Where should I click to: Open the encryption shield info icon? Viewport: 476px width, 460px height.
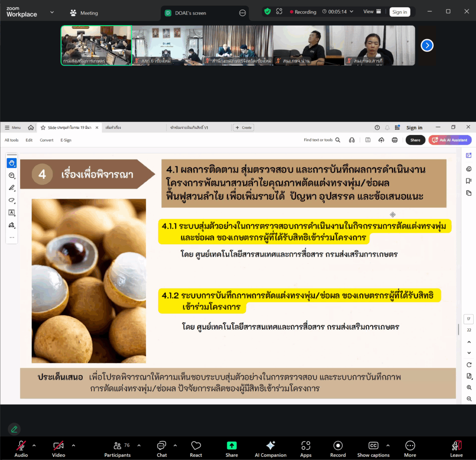pos(267,12)
